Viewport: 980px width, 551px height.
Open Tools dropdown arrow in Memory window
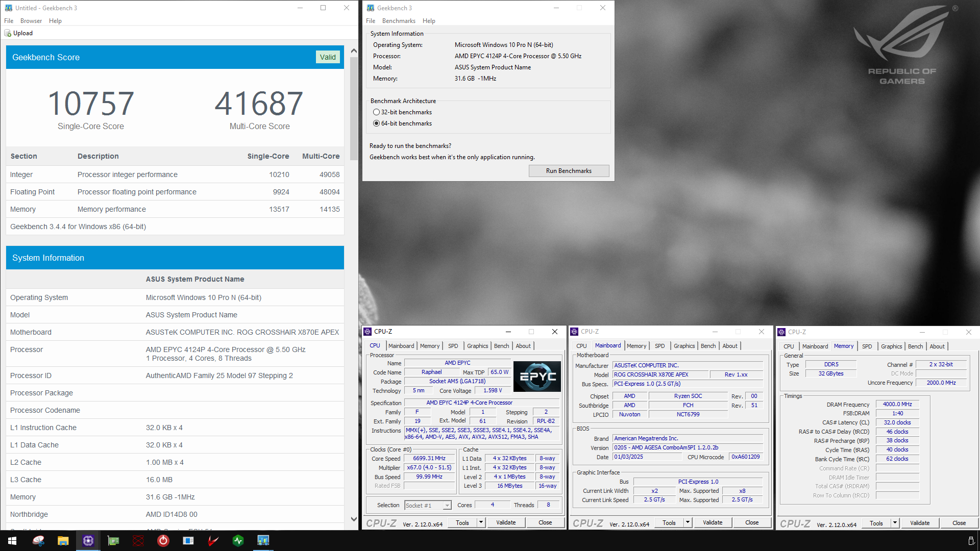click(895, 523)
